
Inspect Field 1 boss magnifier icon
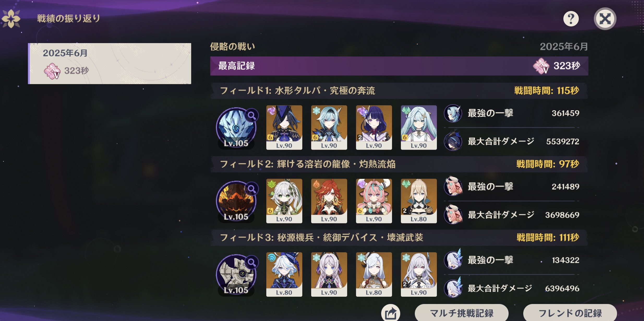pos(252,115)
